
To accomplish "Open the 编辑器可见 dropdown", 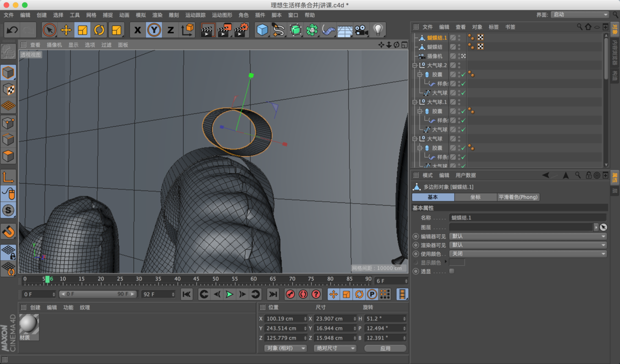I will [528, 236].
